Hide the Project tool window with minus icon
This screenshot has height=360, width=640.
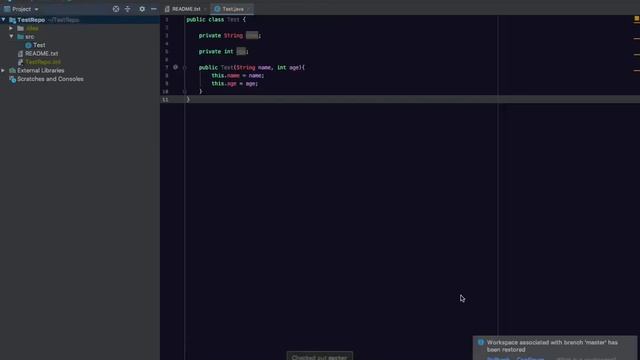[153, 9]
